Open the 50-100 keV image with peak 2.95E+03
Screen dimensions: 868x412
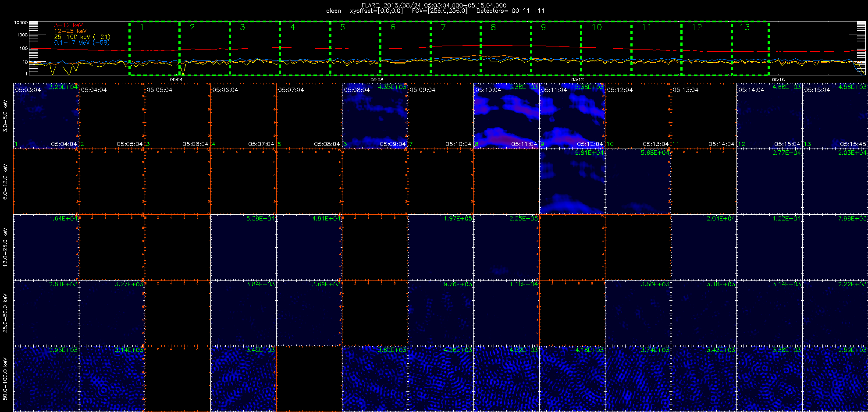click(x=46, y=379)
